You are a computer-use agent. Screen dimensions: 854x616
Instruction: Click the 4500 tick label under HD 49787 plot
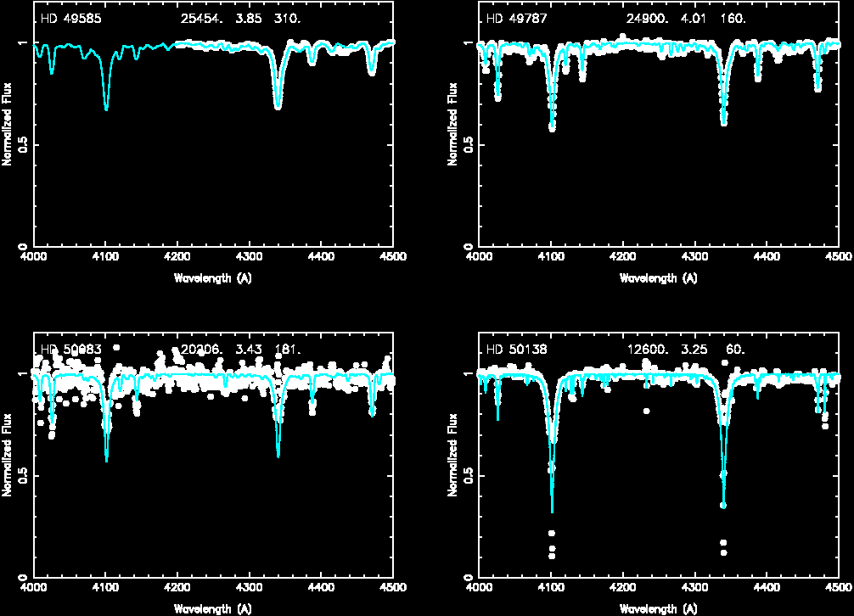pos(839,256)
